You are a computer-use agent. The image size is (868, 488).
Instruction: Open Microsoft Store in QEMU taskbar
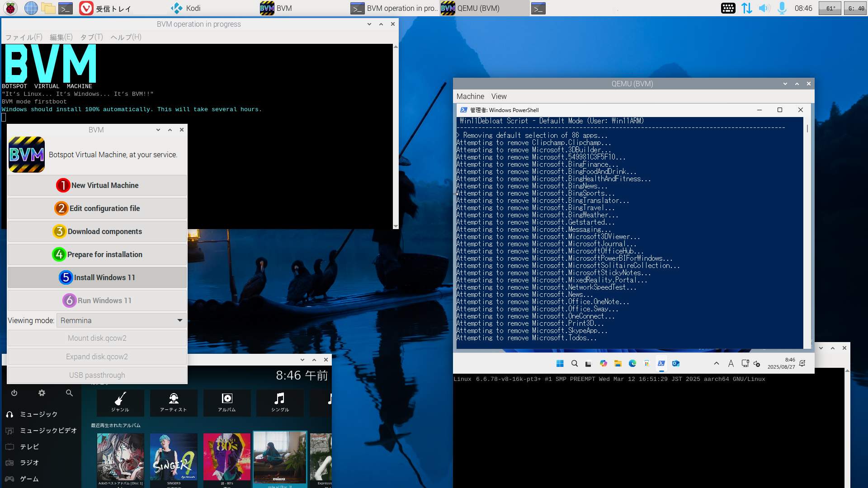pos(647,364)
